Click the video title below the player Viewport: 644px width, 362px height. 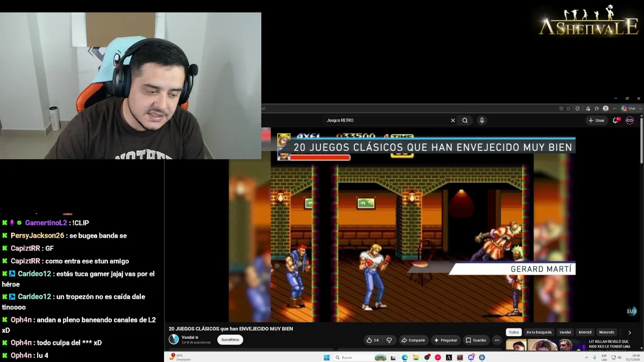coord(231,329)
